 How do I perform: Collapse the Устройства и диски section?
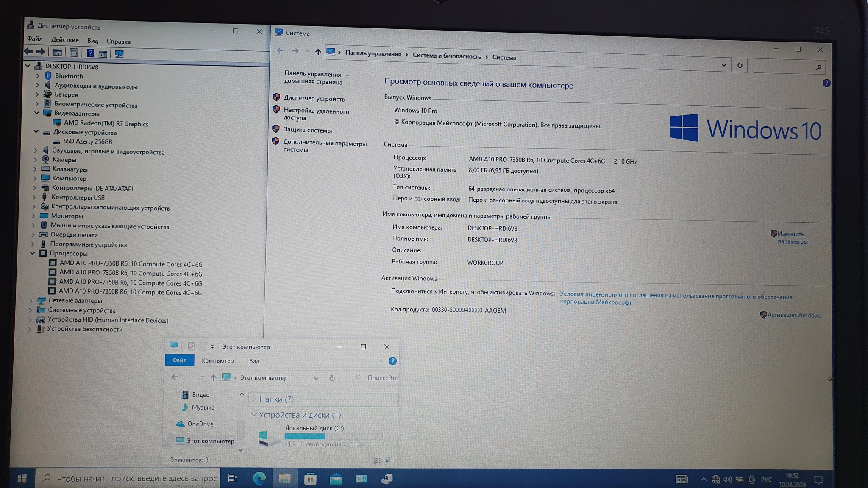[x=254, y=415]
